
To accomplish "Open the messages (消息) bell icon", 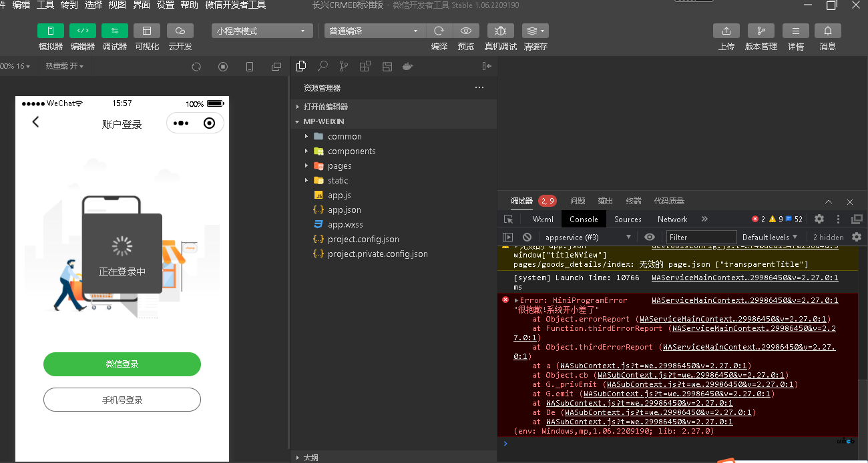I will (828, 31).
